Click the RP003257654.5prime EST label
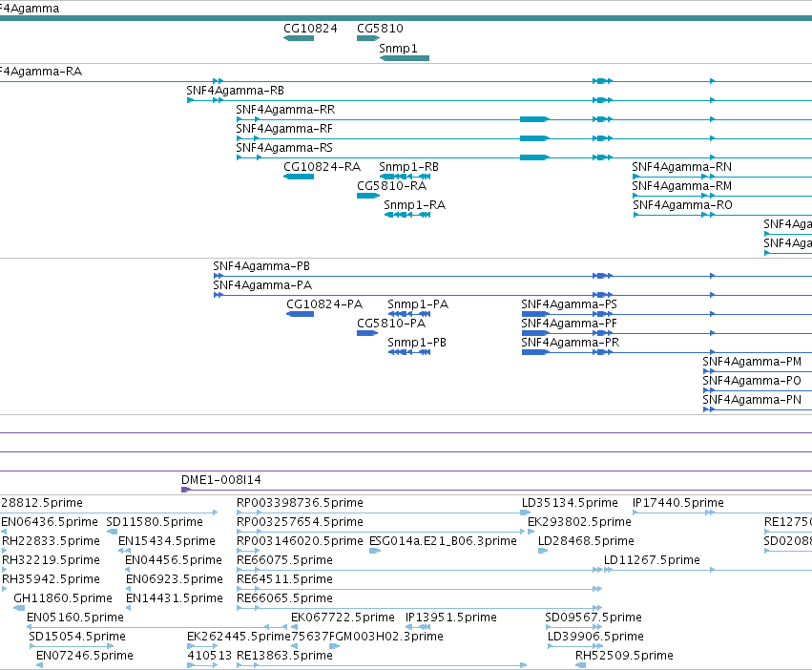Screen dimensions: 812x670 pyautogui.click(x=300, y=522)
